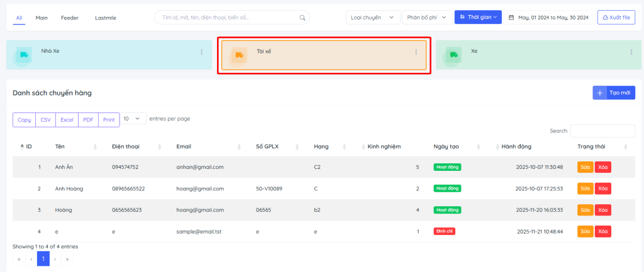This screenshot has width=644, height=272.
Task: Open the Nhà Xe card options menu
Action: 201,52
